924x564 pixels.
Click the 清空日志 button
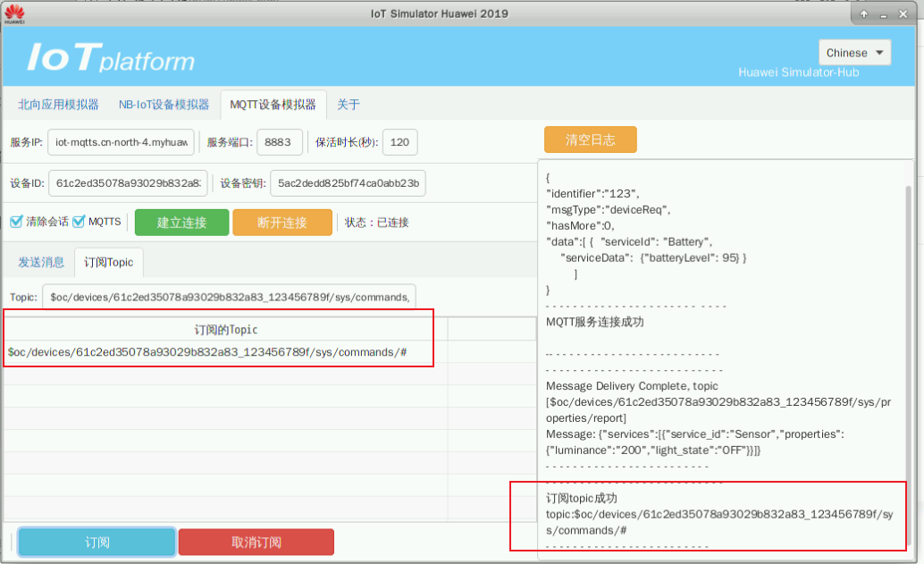[x=591, y=139]
